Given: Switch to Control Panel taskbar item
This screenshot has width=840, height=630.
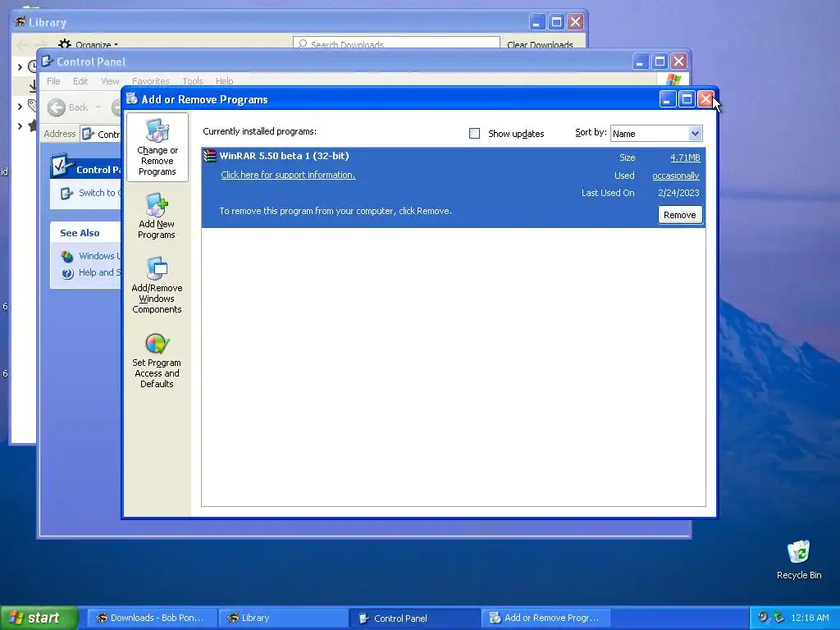Looking at the screenshot, I should click(x=414, y=618).
